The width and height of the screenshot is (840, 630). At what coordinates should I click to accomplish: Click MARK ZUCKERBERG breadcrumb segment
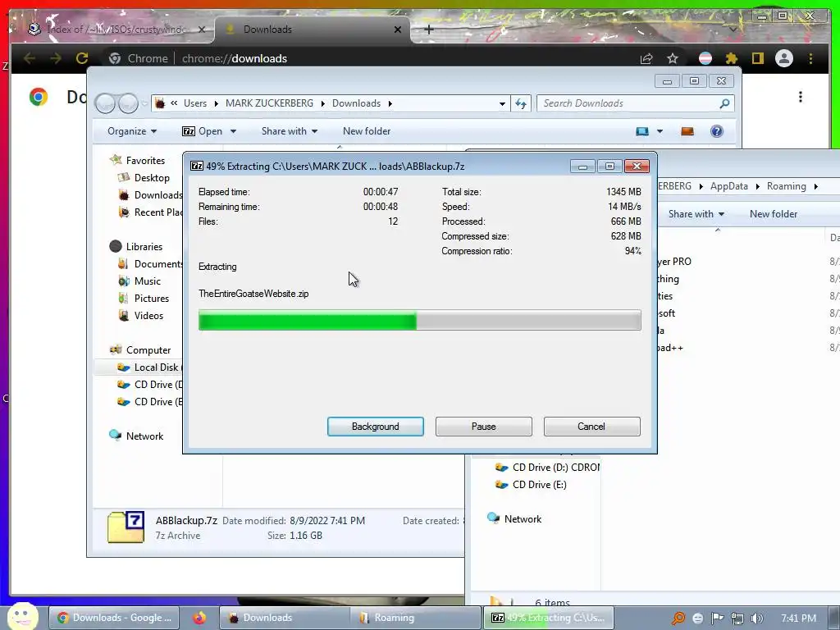click(x=269, y=103)
